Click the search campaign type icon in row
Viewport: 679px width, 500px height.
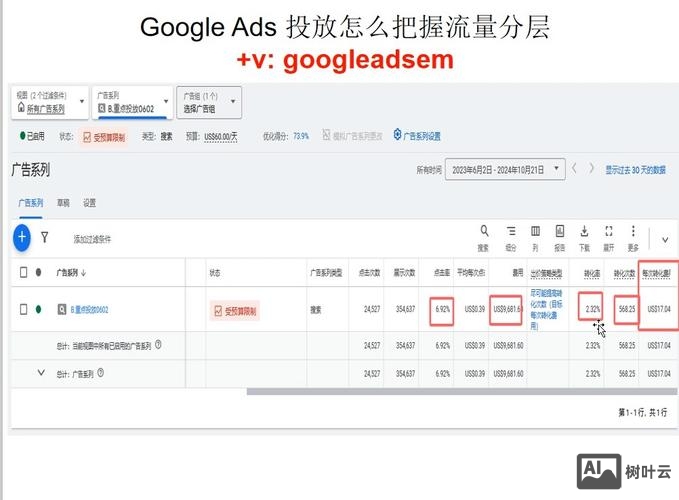(x=62, y=310)
